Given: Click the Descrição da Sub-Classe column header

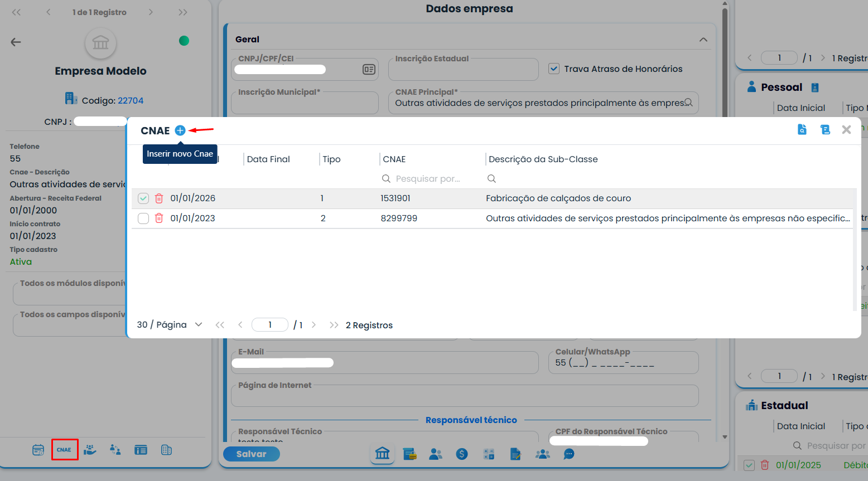Looking at the screenshot, I should point(543,159).
